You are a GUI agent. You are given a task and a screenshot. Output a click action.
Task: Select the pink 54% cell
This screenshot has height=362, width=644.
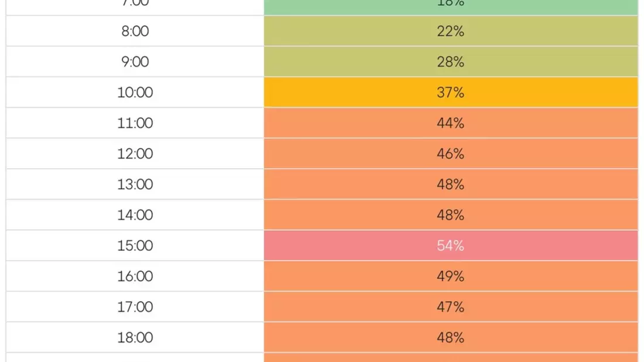pyautogui.click(x=451, y=245)
